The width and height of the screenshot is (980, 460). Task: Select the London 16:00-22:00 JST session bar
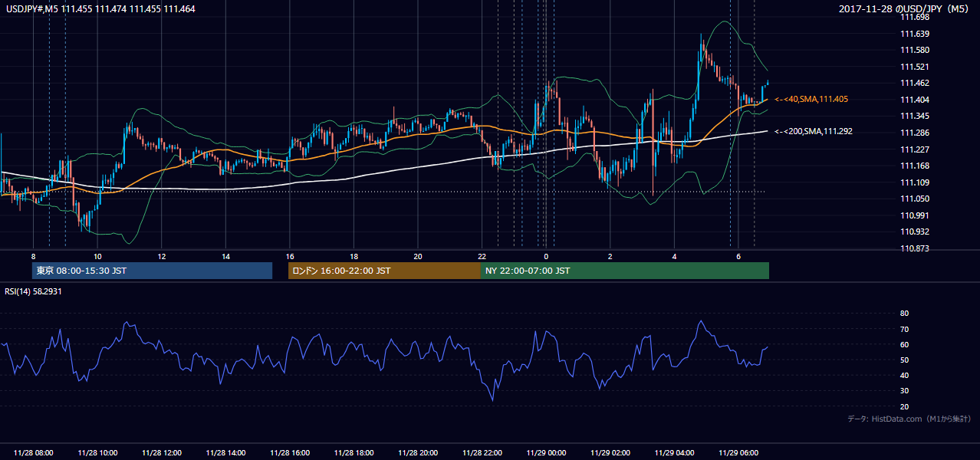384,271
